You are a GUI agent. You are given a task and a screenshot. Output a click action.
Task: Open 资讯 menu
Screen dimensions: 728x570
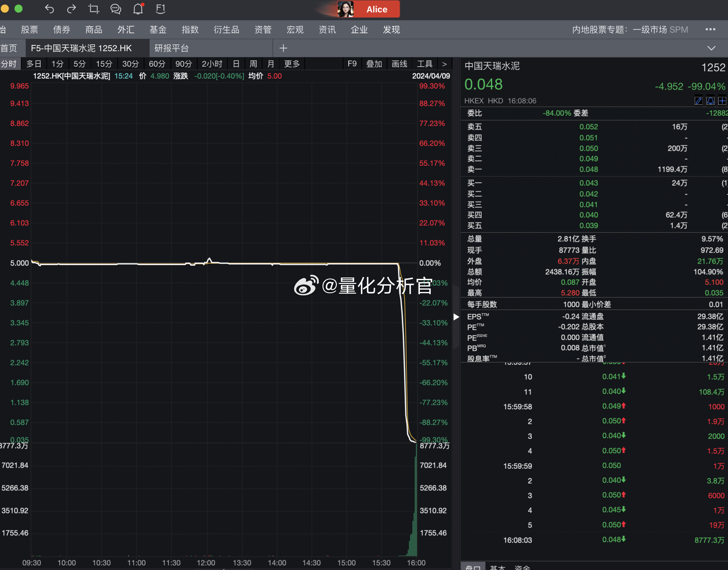coord(327,30)
